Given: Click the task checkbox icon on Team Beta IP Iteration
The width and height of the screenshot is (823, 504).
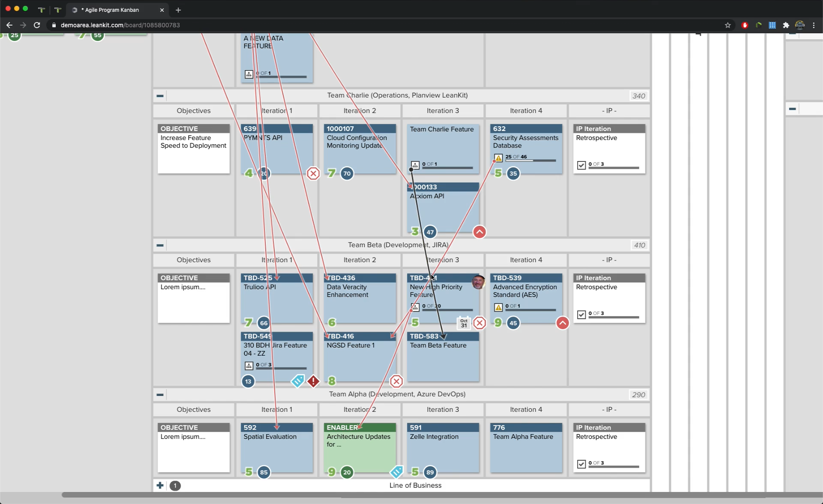Looking at the screenshot, I should coord(581,315).
